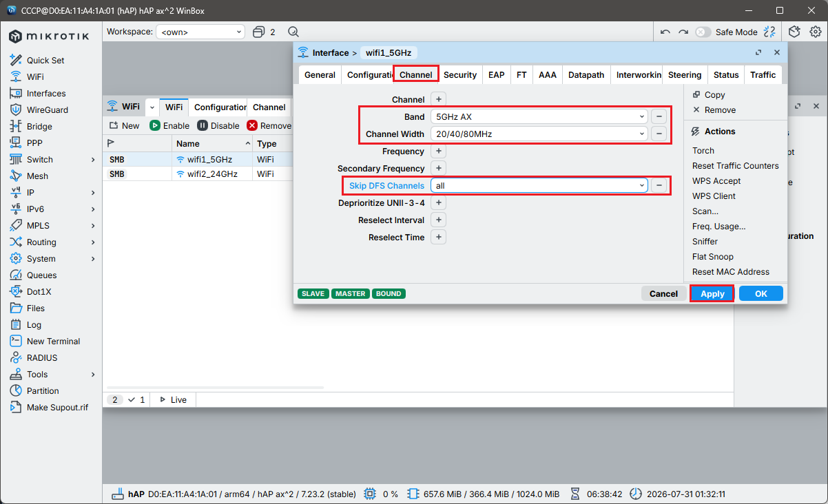This screenshot has width=828, height=504.
Task: Click Freq. Usage... action
Action: 719,226
